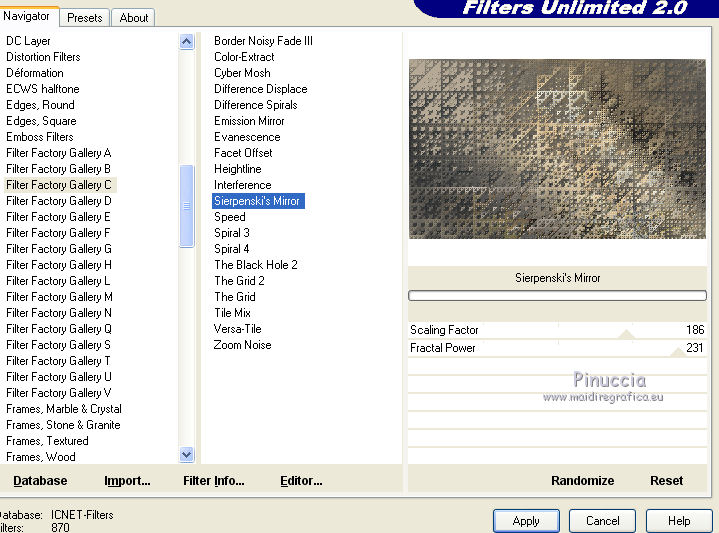Select Filter Factory Gallery N

[59, 313]
